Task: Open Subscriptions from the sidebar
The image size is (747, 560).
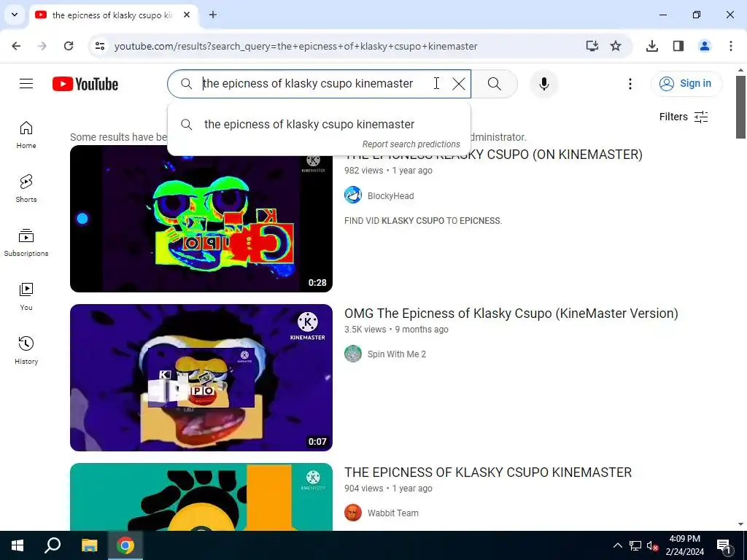Action: (x=26, y=243)
